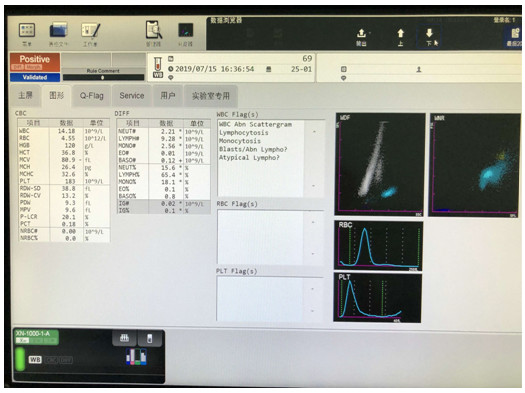This screenshot has width=525, height=393.
Task: Click the Rule Comment progress bar
Action: click(103, 77)
